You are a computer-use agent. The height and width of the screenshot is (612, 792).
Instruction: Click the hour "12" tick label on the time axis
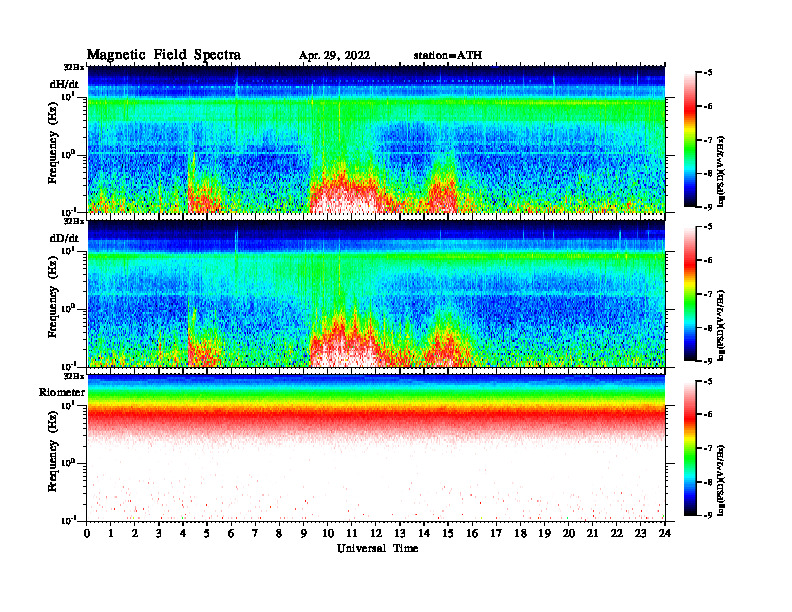(375, 533)
